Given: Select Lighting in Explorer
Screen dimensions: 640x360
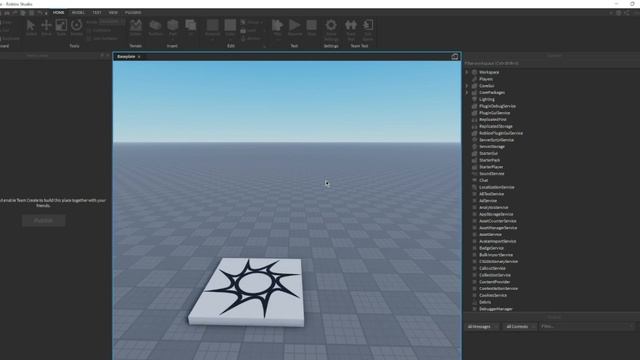Looking at the screenshot, I should tap(487, 99).
